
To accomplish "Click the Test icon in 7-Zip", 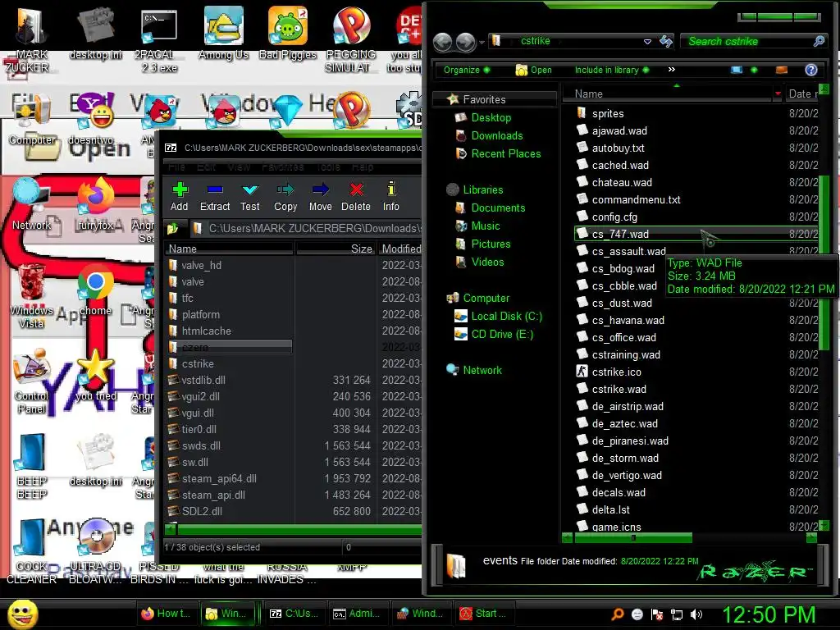I will [x=249, y=189].
